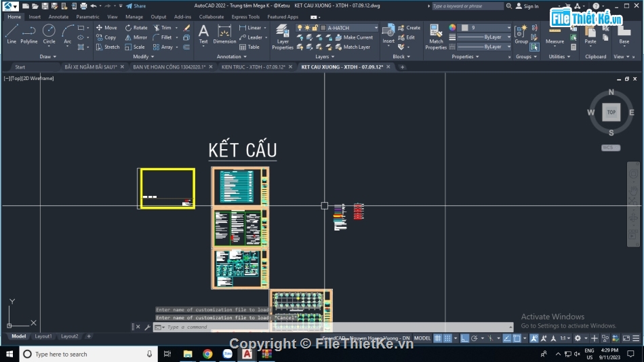Screen dimensions: 644x362
Task: Click the Array tool
Action: point(163,47)
